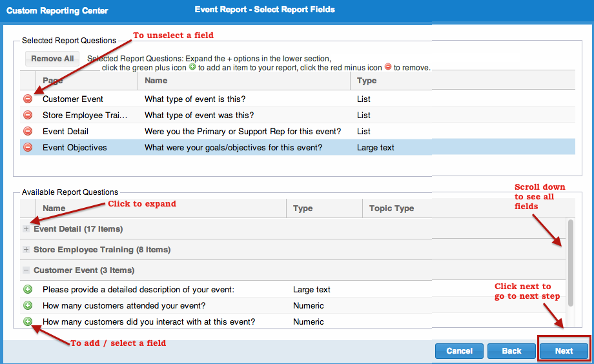Add 'How many customers attended' field
Viewport: 594px width, 364px height.
click(x=28, y=305)
